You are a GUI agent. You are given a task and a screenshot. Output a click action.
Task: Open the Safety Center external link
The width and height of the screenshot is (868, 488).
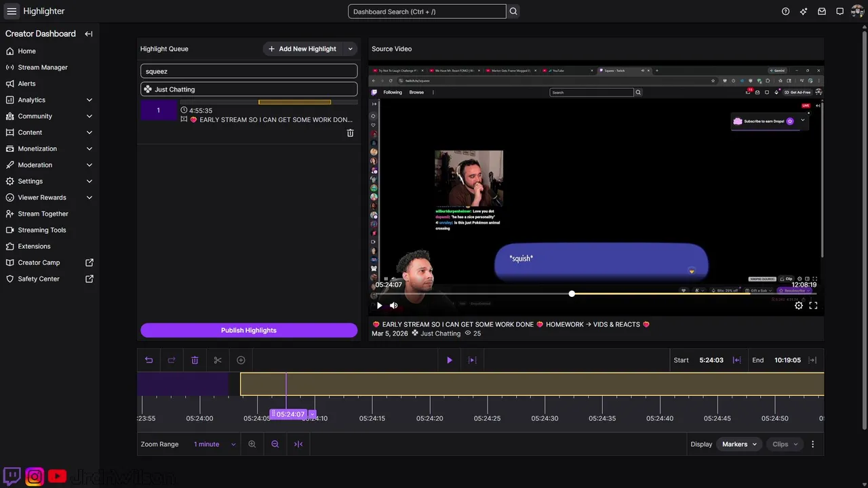click(50, 279)
